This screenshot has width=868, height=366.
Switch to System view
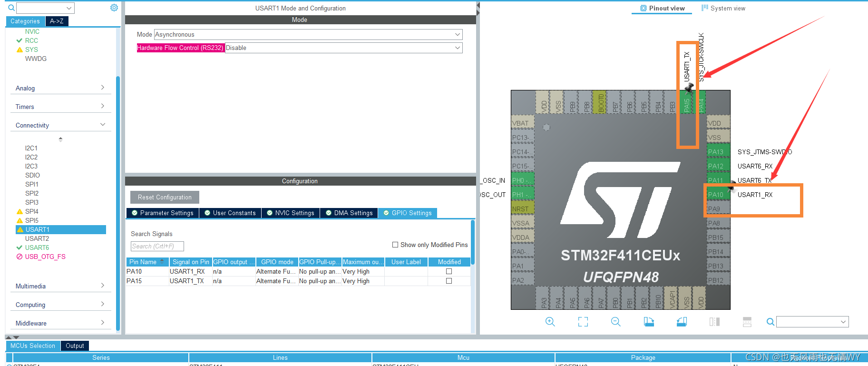723,8
